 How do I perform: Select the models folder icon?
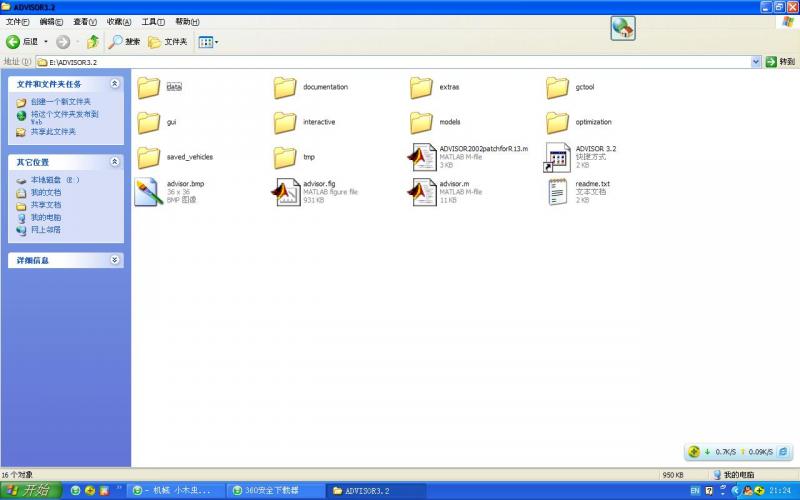coord(421,122)
